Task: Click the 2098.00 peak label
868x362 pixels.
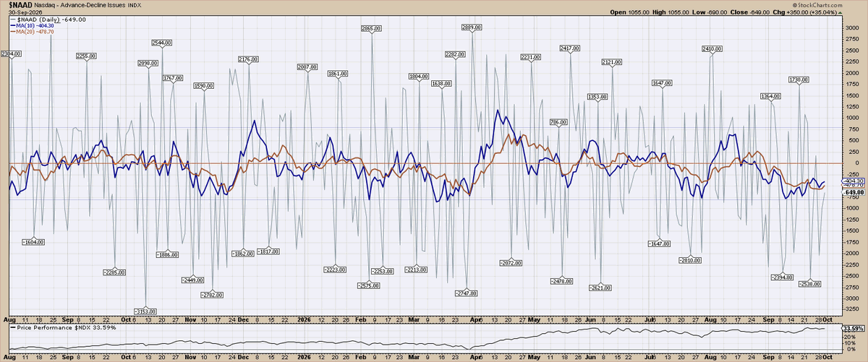Action: pyautogui.click(x=148, y=64)
